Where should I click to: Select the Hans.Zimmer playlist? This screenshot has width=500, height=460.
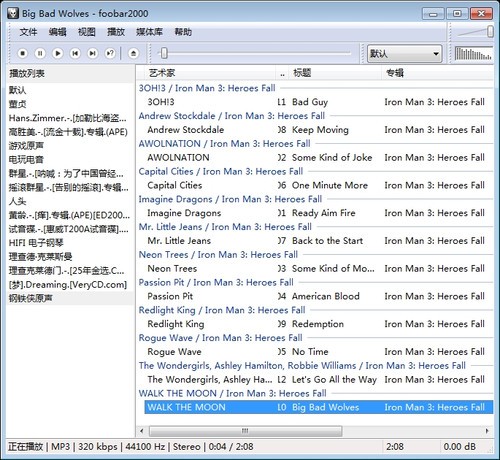tap(70, 118)
